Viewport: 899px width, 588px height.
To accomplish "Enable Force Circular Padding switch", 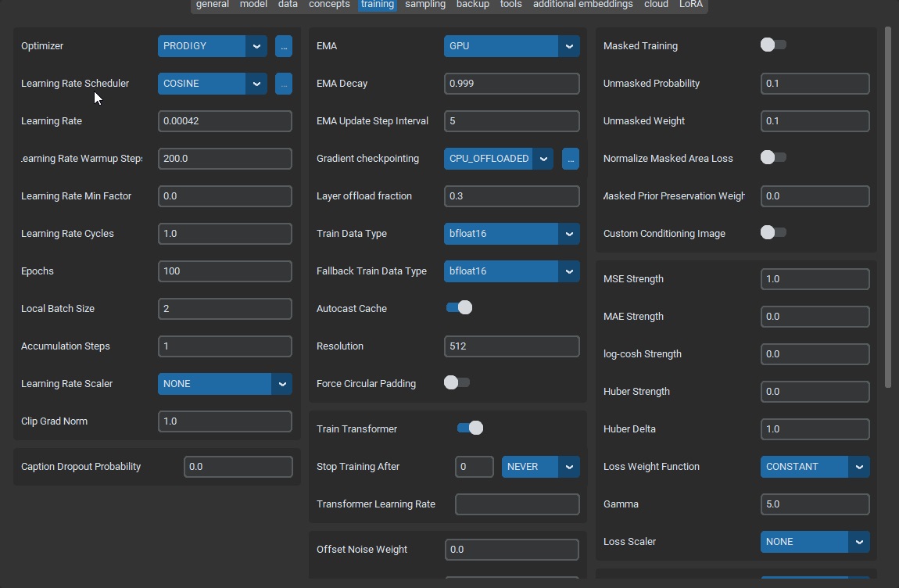I will [x=457, y=382].
